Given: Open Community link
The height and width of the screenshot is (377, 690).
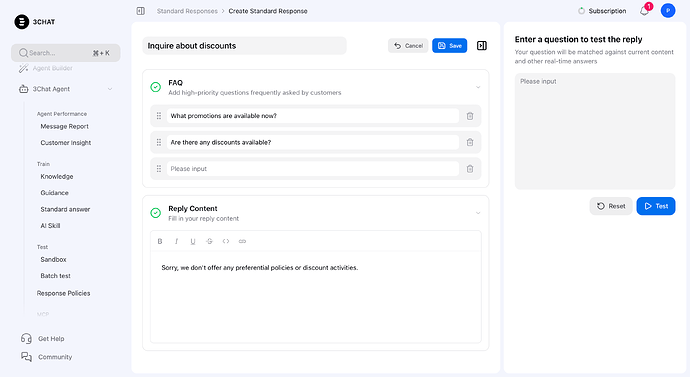Looking at the screenshot, I should [55, 357].
